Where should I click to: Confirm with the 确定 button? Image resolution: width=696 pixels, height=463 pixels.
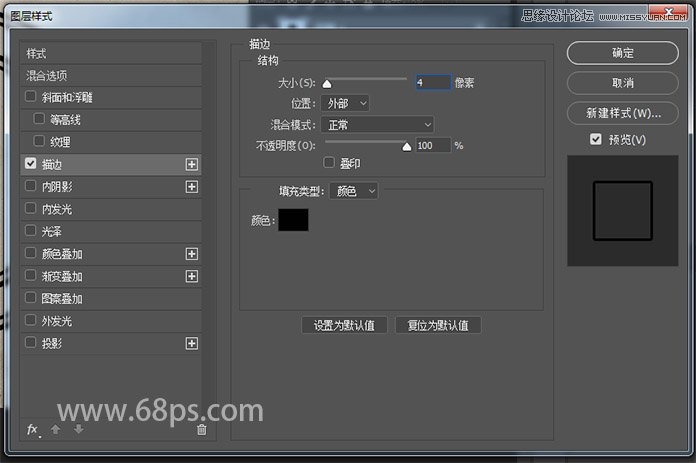[622, 53]
